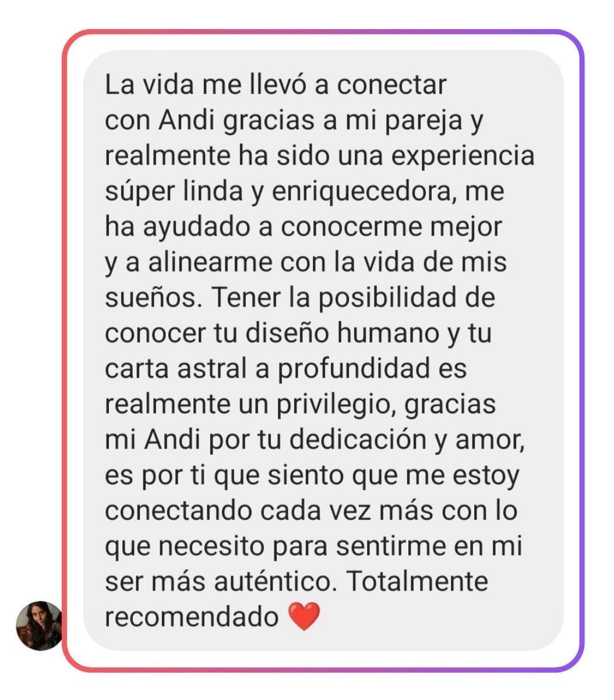The image size is (614, 700).
Task: Click the first line 'La vida me llevó a conectar'
Action: 276,85
